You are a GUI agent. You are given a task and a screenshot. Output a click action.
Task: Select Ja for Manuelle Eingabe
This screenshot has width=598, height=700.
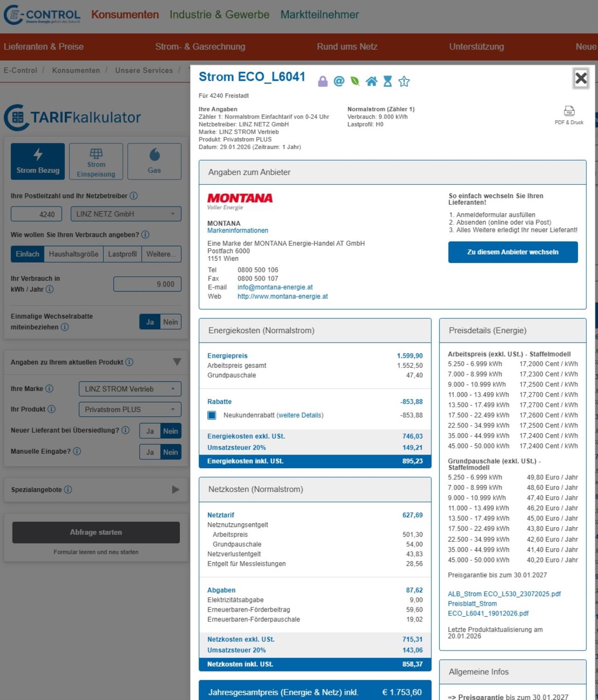coord(150,452)
